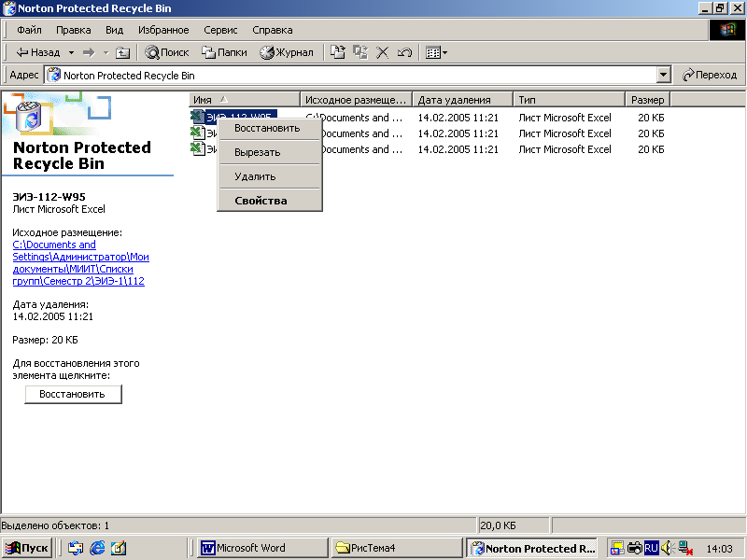The image size is (747, 560).
Task: Sort by the Имя column header
Action: pyautogui.click(x=245, y=100)
